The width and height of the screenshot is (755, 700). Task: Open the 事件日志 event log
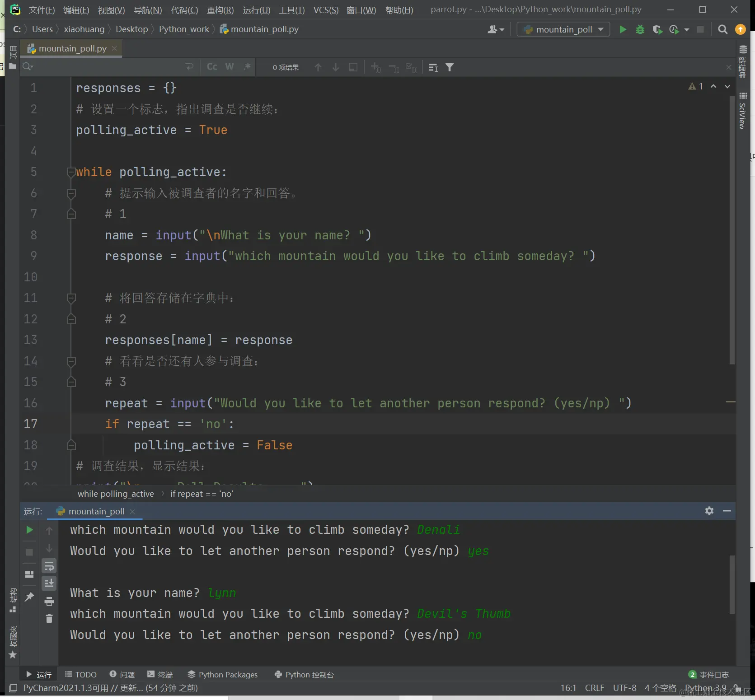pos(708,674)
